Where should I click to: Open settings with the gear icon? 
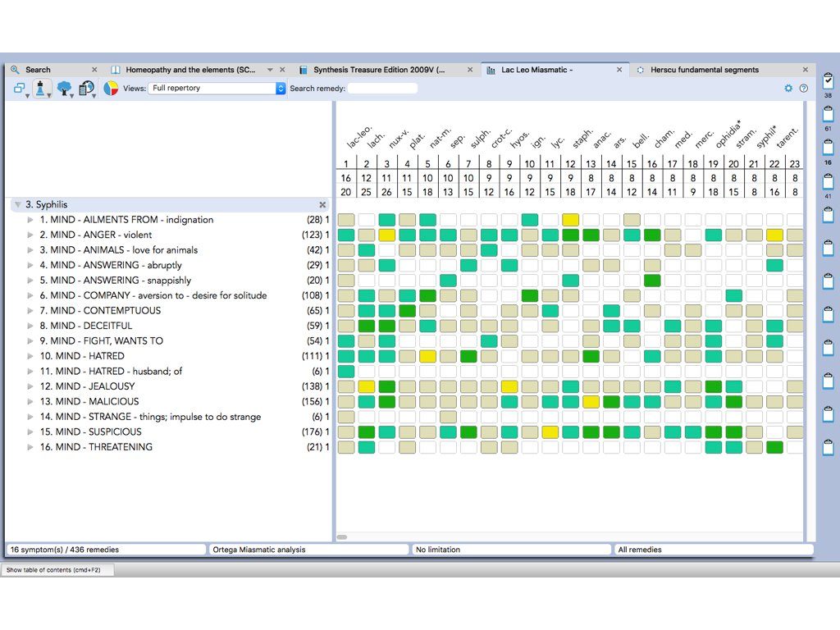click(788, 89)
